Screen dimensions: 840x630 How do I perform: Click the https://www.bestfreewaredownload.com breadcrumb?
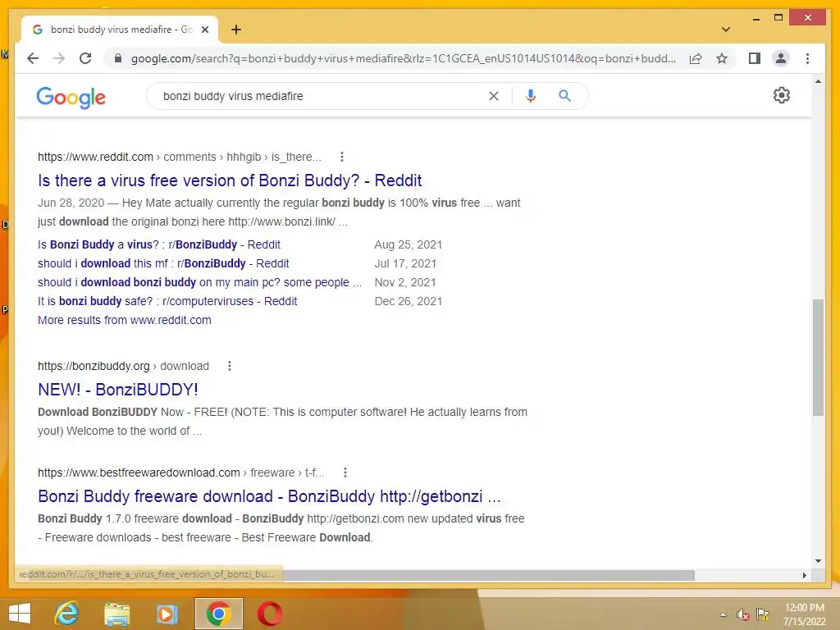[x=139, y=472]
